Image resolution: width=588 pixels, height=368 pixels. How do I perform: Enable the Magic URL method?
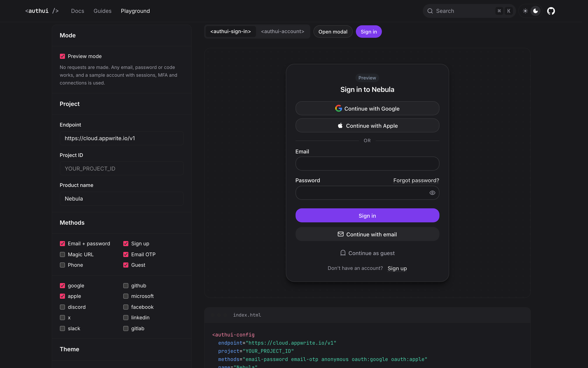[62, 254]
